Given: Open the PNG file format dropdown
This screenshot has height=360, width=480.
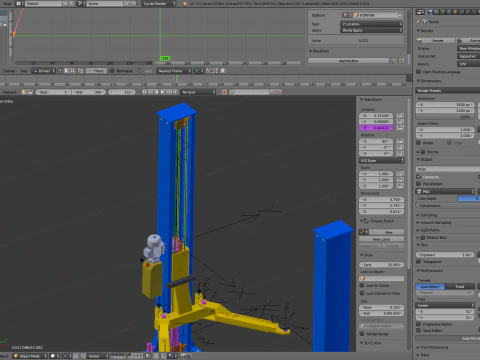Looking at the screenshot, I should (445, 191).
